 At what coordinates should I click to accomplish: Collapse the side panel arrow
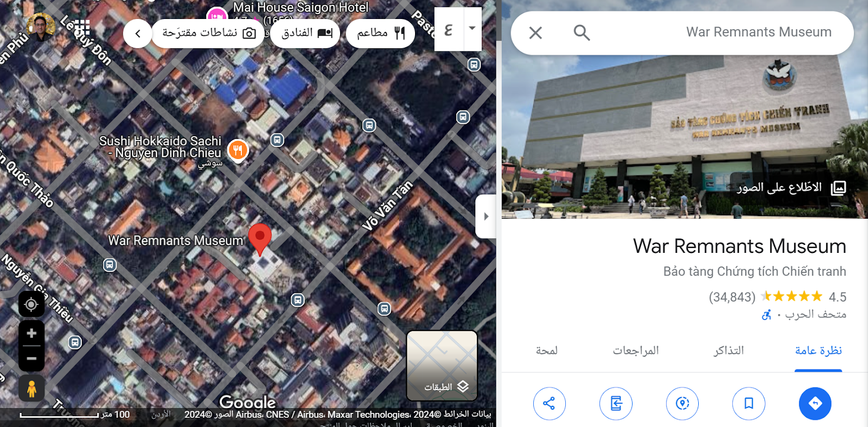pos(486,216)
